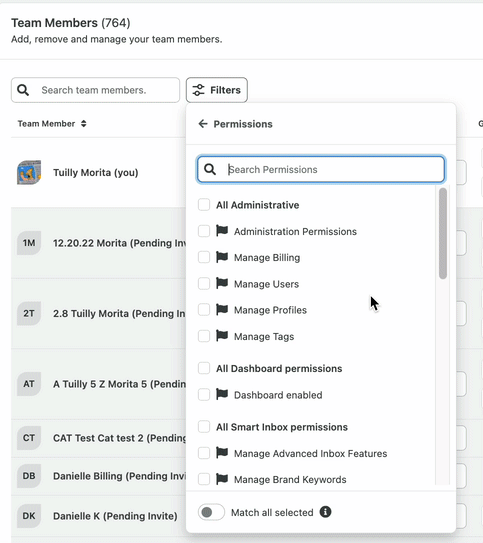The width and height of the screenshot is (483, 543).
Task: Click the info icon next to Match all selected
Action: pos(325,511)
